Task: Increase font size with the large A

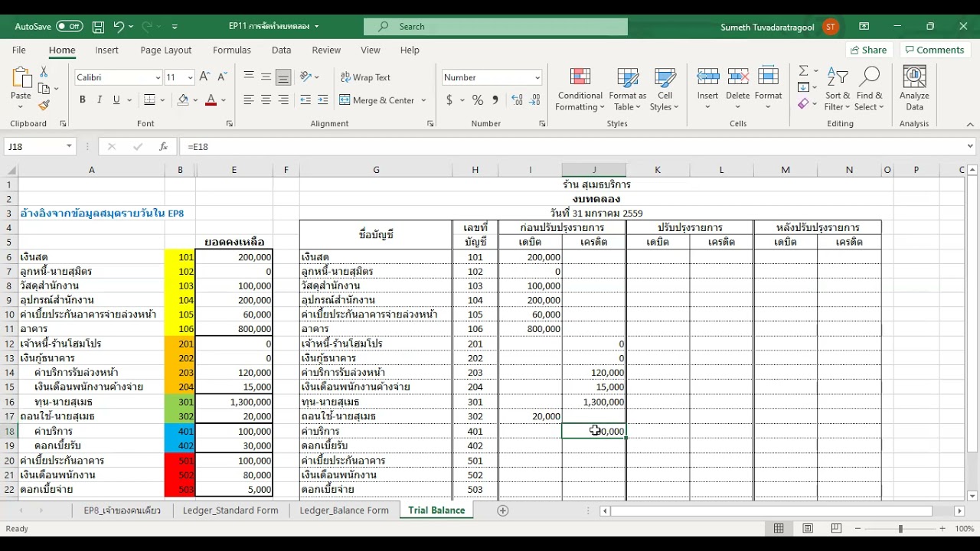Action: coord(204,77)
